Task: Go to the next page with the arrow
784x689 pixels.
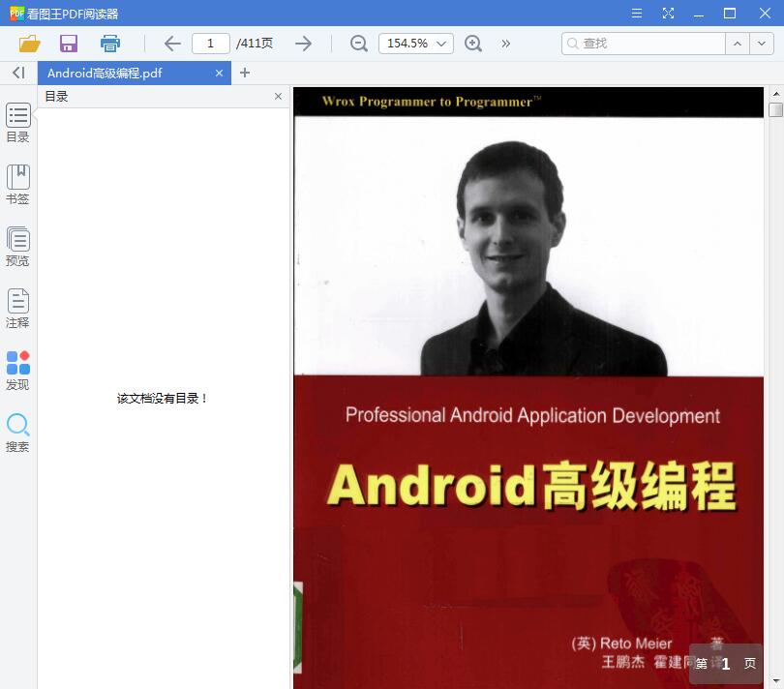Action: 303,44
